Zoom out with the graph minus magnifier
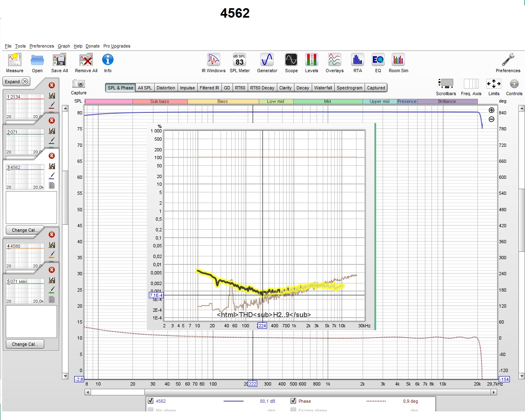The height and width of the screenshot is (420, 525). [491, 119]
